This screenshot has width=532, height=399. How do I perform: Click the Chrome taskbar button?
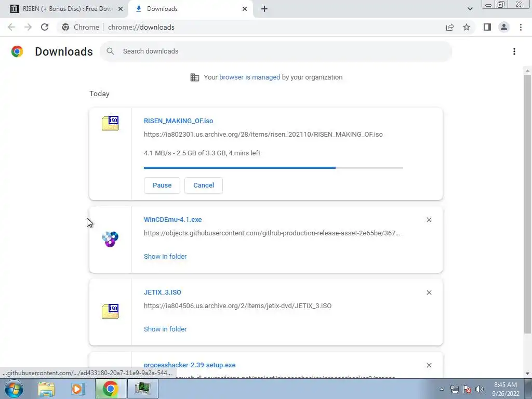click(x=110, y=389)
